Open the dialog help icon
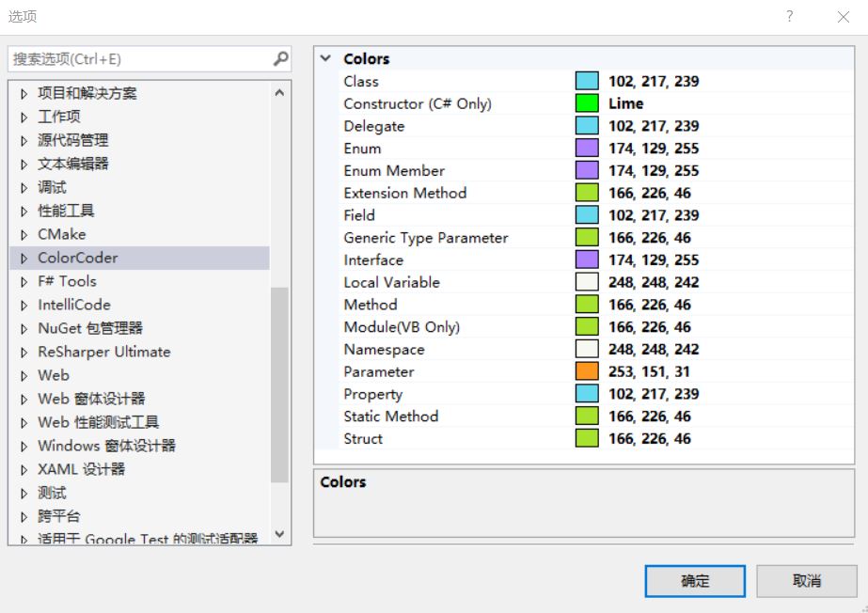The image size is (868, 613). pos(788,16)
